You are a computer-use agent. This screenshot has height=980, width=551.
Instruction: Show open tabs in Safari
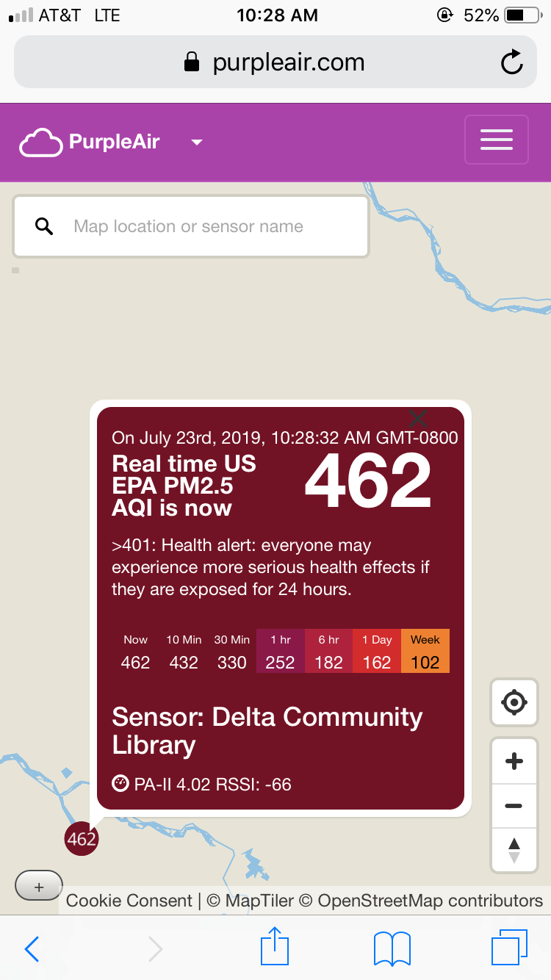point(510,948)
